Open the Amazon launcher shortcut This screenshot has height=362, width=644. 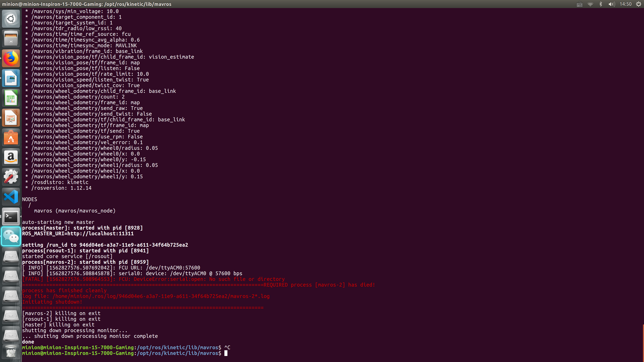point(11,157)
